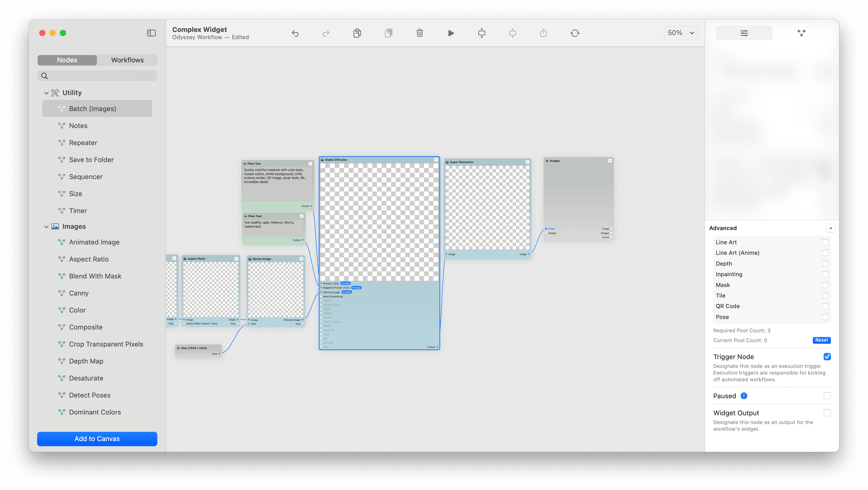Switch to the Workflows tab

127,60
